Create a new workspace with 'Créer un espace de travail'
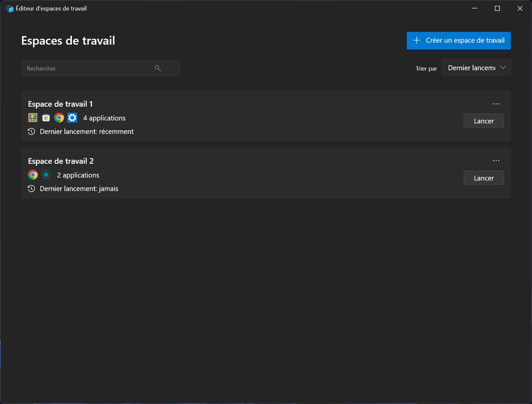Image resolution: width=532 pixels, height=404 pixels. [458, 41]
